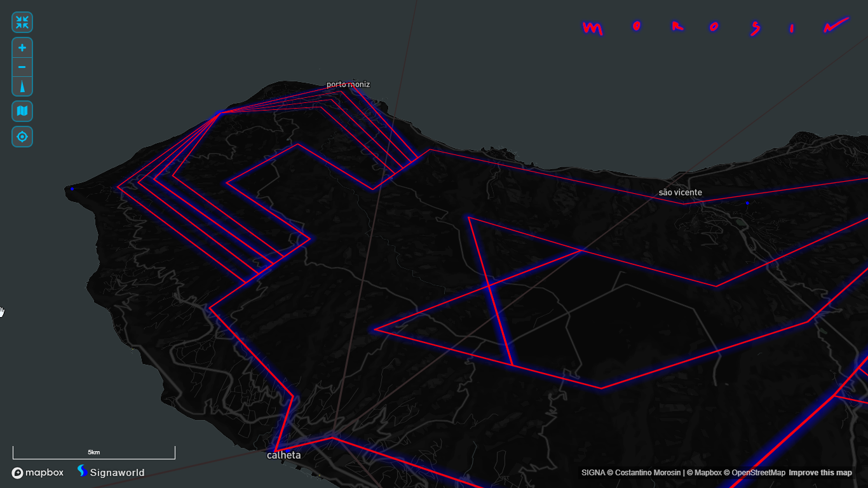The height and width of the screenshot is (488, 868).
Task: Zoom out with the minus button
Action: (22, 67)
